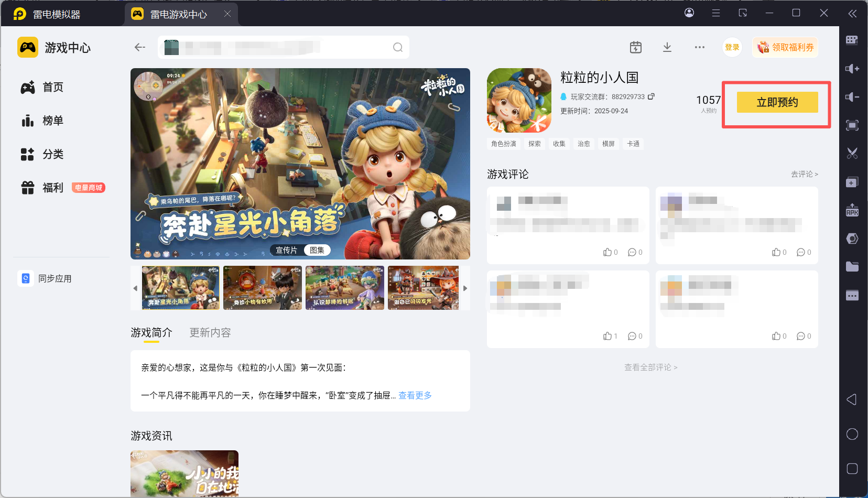Image resolution: width=868 pixels, height=498 pixels.
Task: Open 查看全部评论 link
Action: [x=650, y=367]
